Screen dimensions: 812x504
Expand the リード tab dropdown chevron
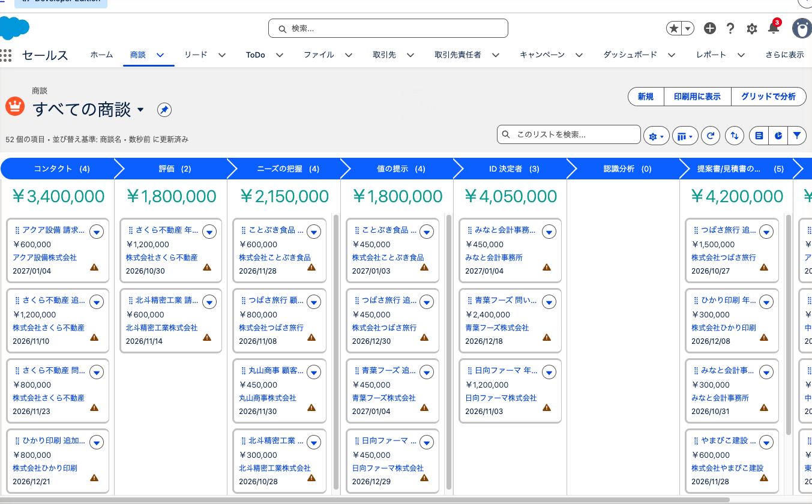[222, 55]
